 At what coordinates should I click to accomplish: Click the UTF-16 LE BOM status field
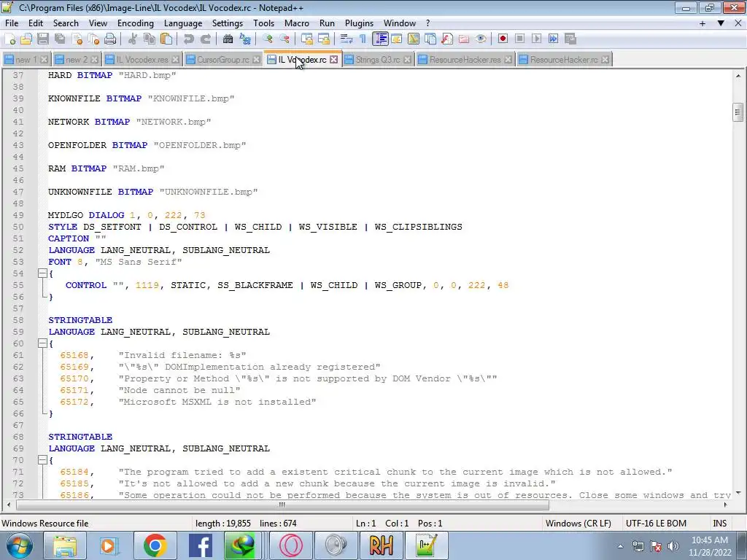(x=656, y=524)
